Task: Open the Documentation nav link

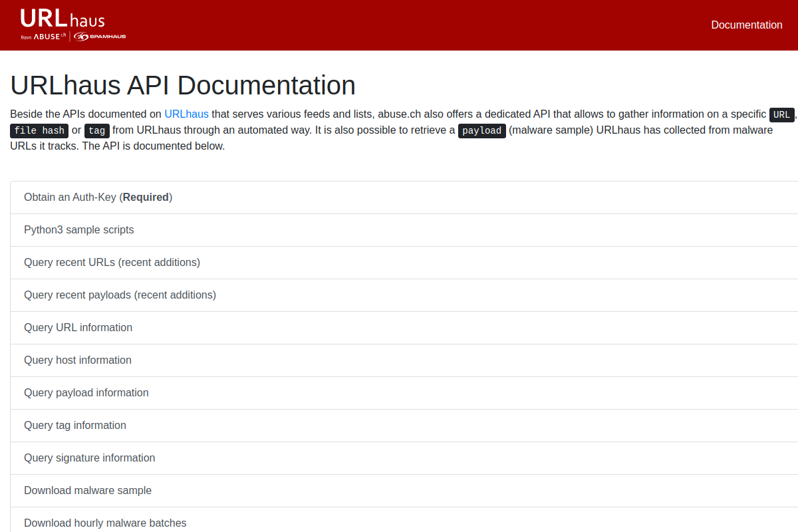Action: point(746,25)
